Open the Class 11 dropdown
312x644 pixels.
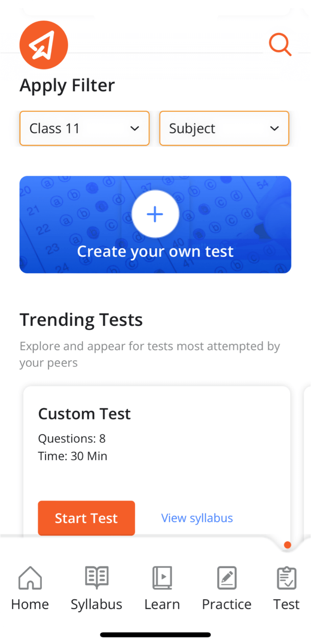85,128
